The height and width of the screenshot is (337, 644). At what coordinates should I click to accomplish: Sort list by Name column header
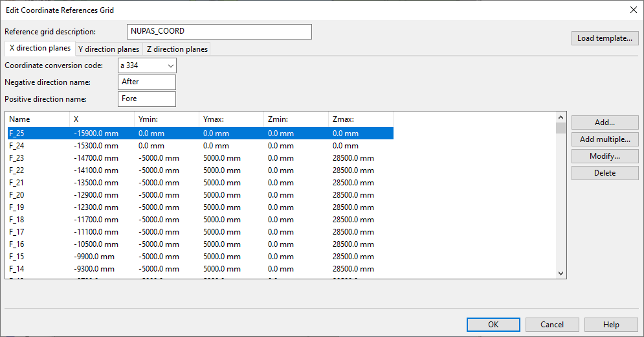pyautogui.click(x=37, y=119)
